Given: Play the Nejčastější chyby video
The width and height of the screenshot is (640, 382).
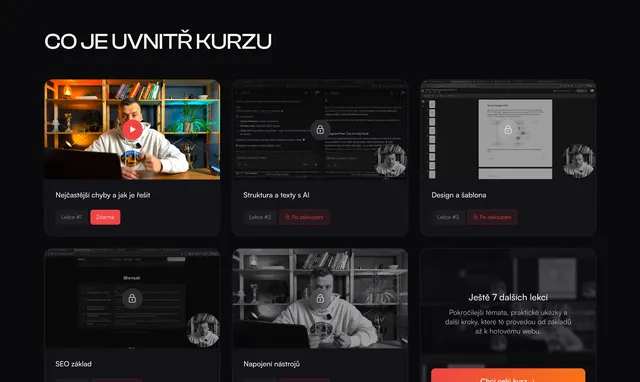Looking at the screenshot, I should coord(132,130).
